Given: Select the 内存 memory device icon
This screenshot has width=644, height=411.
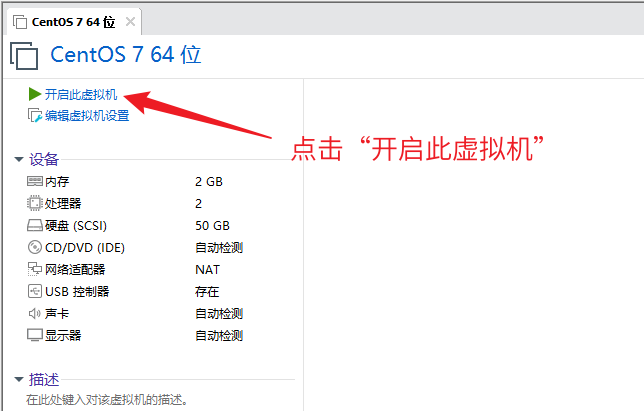Looking at the screenshot, I should 35,181.
